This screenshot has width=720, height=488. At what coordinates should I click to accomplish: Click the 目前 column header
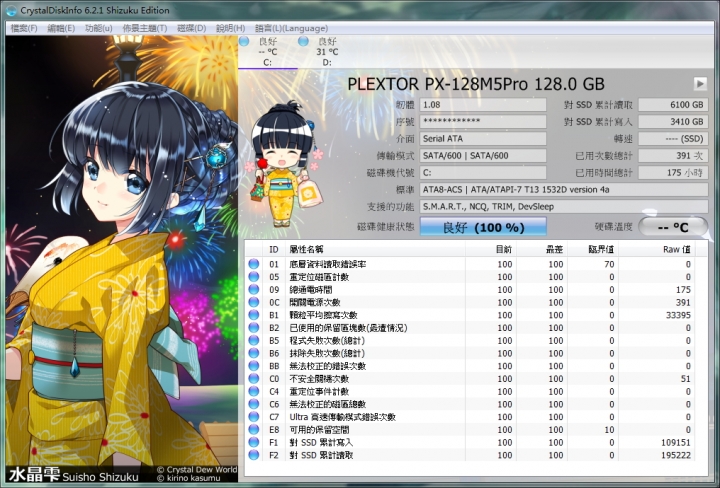tap(491, 249)
